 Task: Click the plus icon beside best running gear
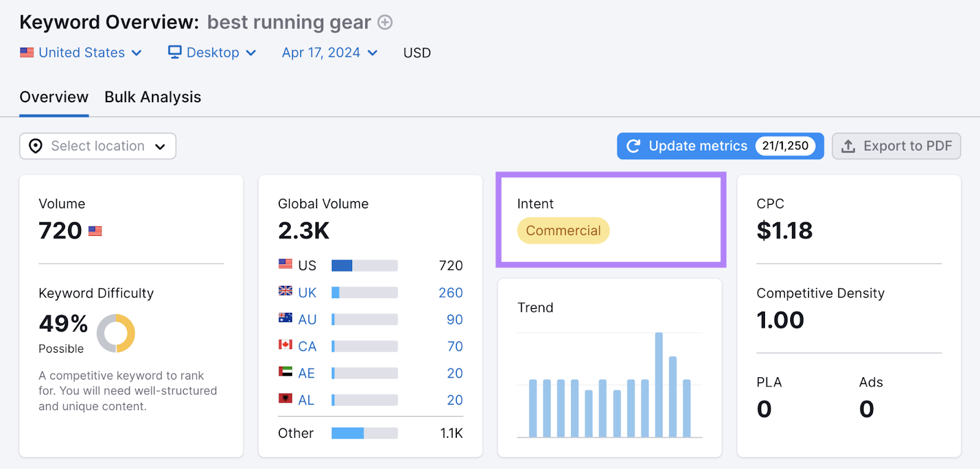(x=385, y=23)
